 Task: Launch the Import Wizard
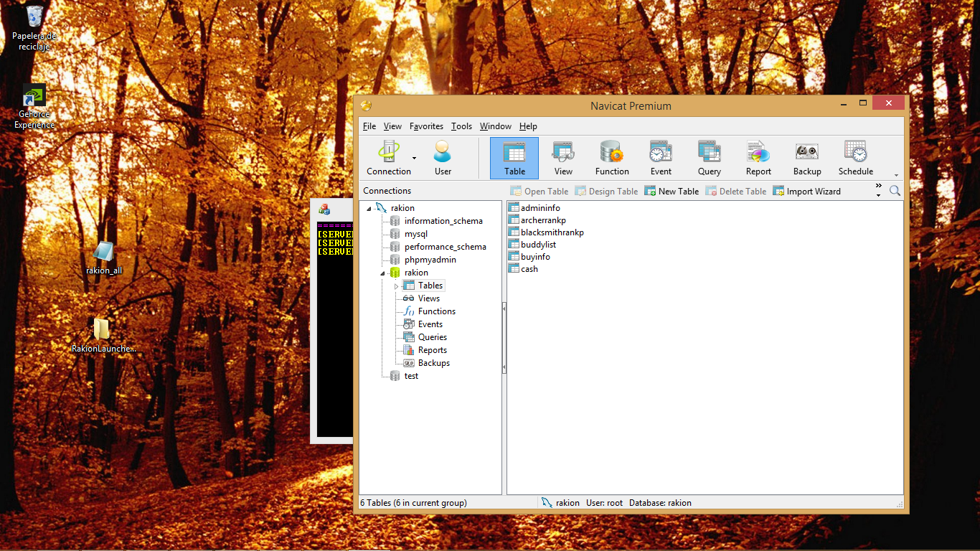806,192
